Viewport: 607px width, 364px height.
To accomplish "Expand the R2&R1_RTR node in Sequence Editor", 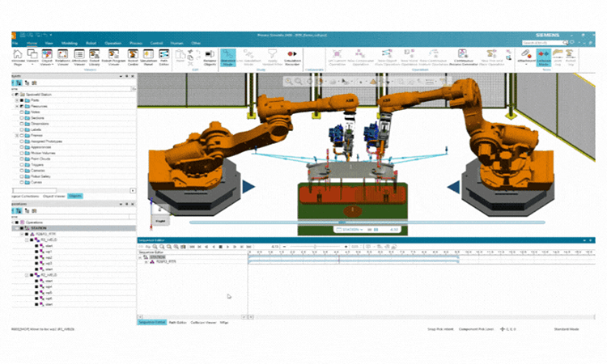I will [146, 262].
